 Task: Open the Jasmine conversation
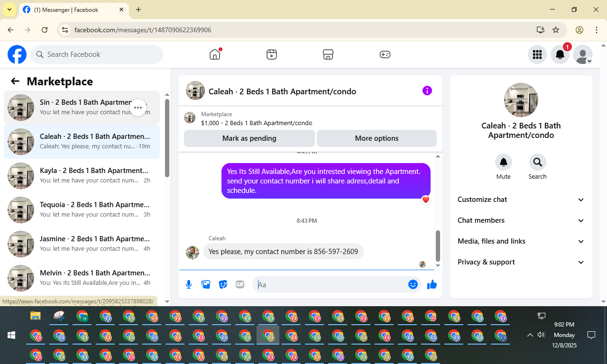(82, 244)
